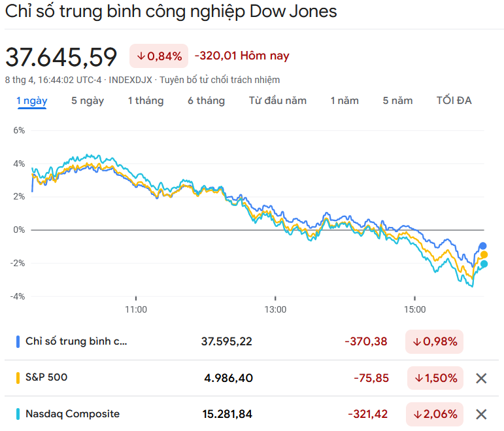Open the Nasdaq Composite index row

click(x=73, y=414)
